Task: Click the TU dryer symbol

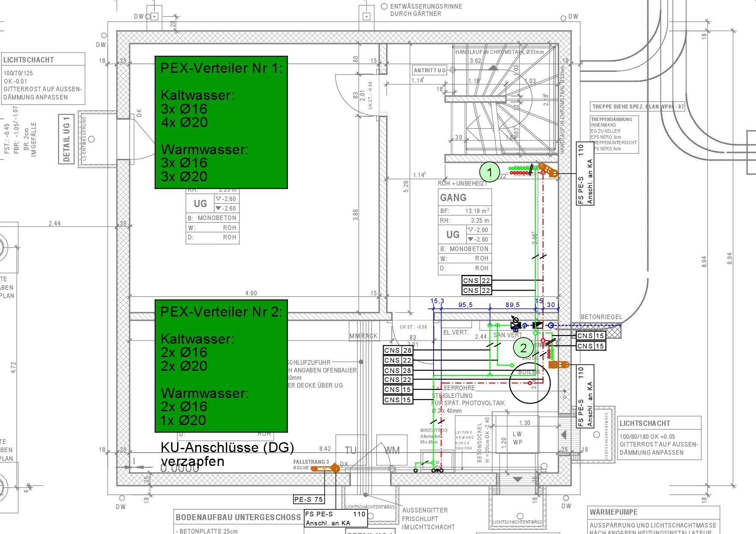Action: click(x=351, y=450)
